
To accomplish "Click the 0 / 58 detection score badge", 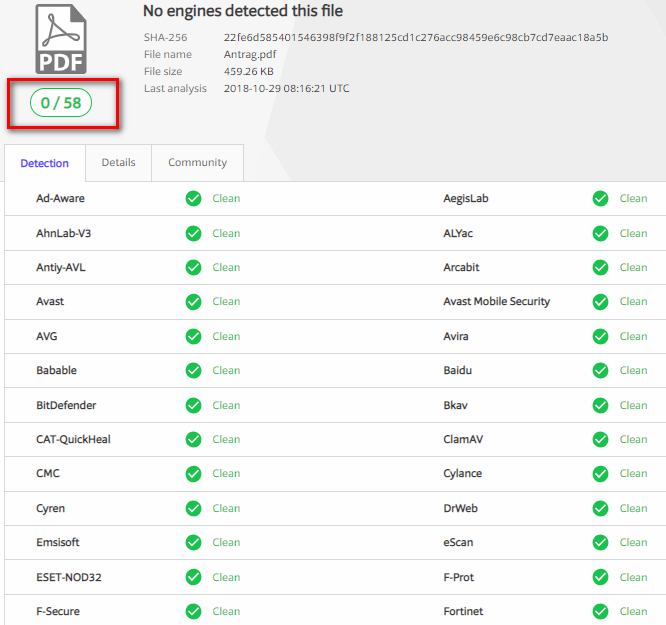I will point(61,103).
